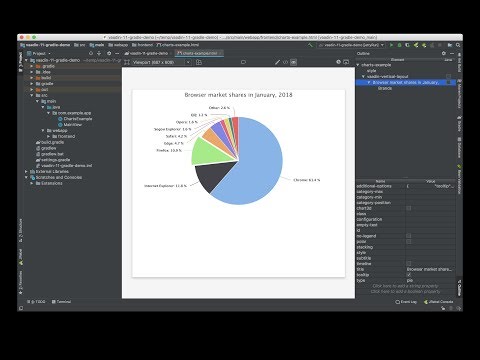Click here to add a boolean property
Screen dimensions: 480x360
point(405,292)
